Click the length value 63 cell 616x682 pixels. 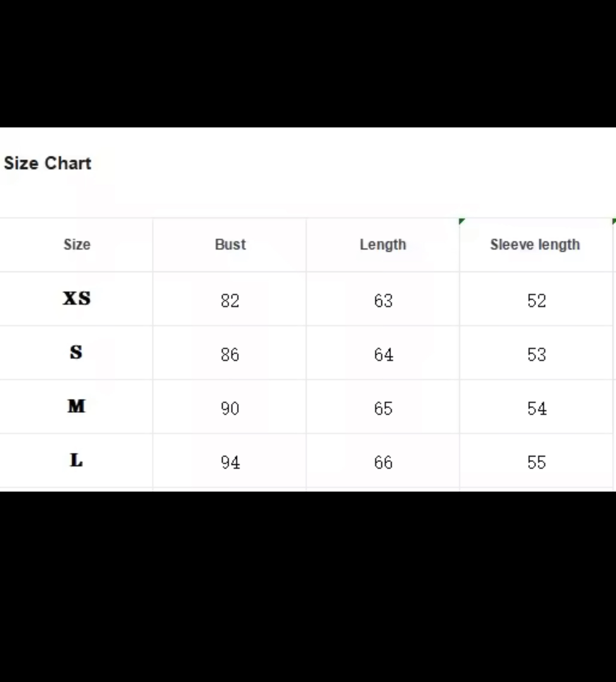tap(383, 301)
